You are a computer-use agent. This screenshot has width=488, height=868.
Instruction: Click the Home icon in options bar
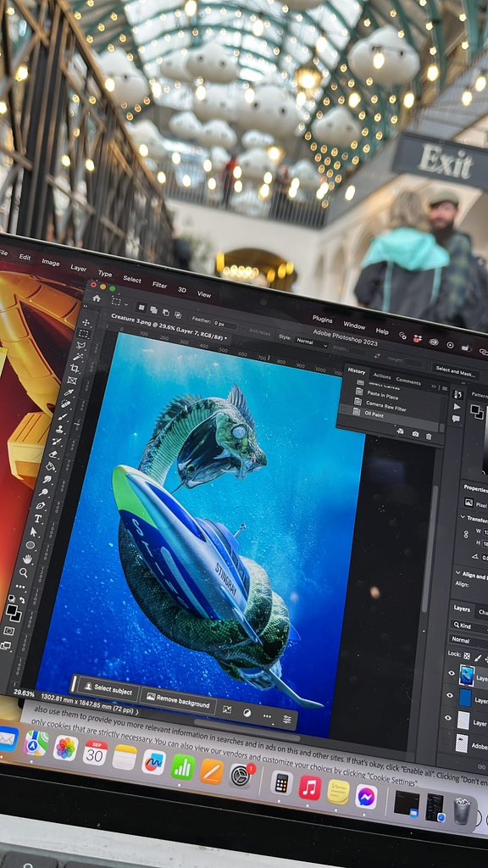click(97, 298)
